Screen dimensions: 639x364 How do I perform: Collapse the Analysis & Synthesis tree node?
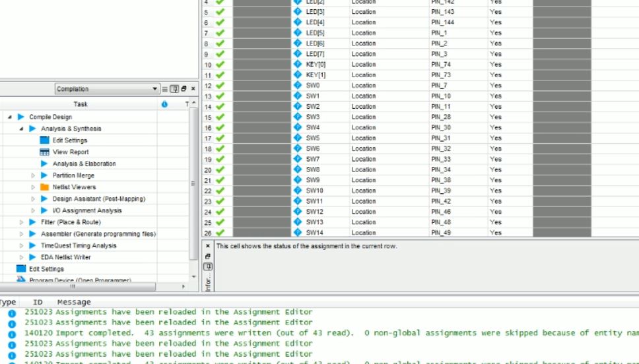[x=21, y=129]
